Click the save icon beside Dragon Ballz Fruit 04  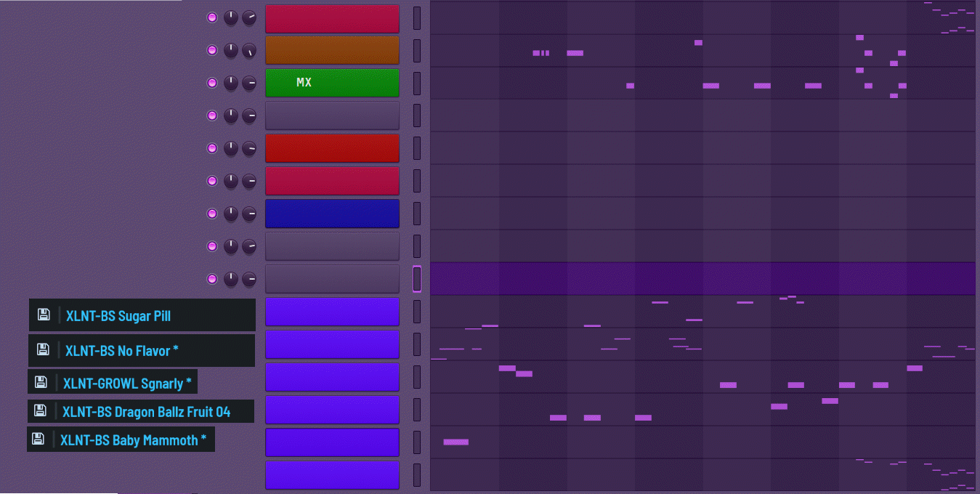pyautogui.click(x=41, y=410)
